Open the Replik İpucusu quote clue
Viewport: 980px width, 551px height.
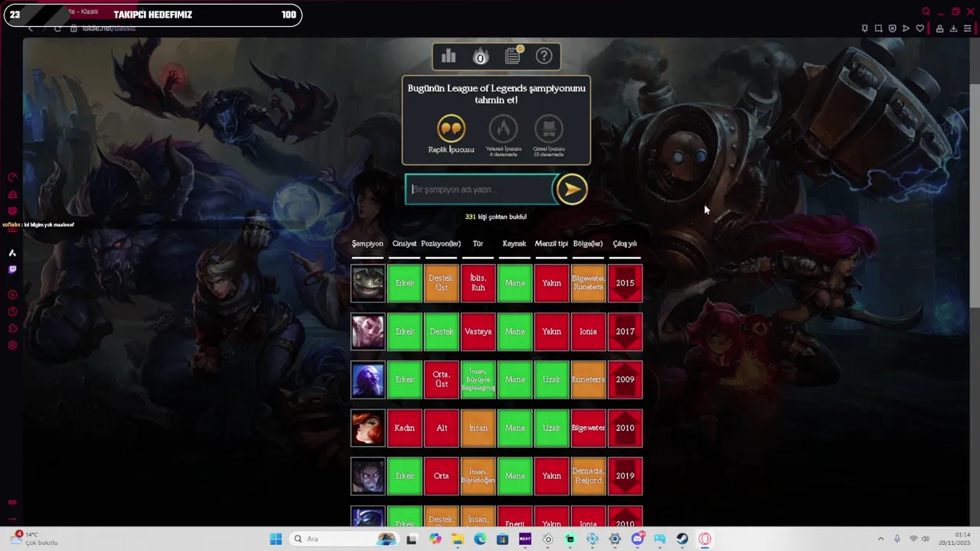coord(451,129)
